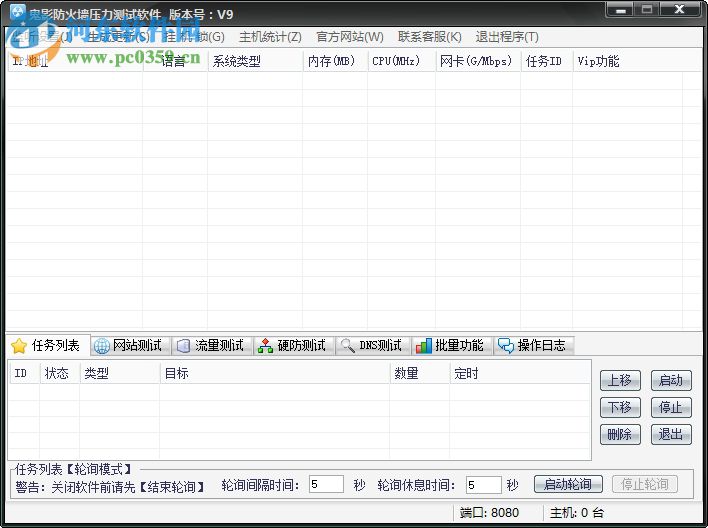The image size is (708, 528).
Task: Show the 操作日志 tab
Action: click(534, 346)
